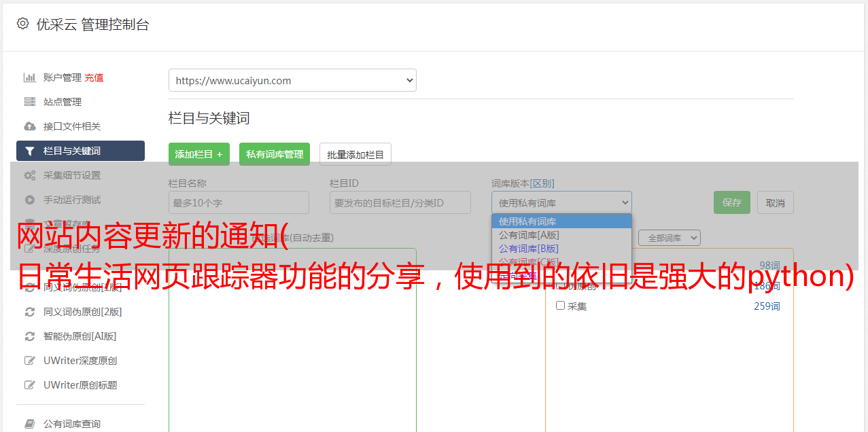The width and height of the screenshot is (868, 432).
Task: Click the green 添加栏目 + button
Action: point(199,154)
